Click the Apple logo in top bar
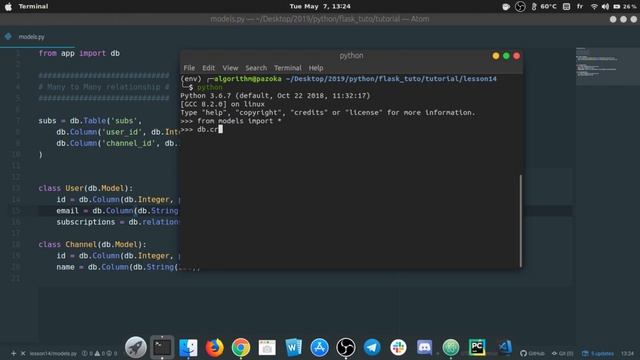The image size is (640, 360). pos(8,7)
